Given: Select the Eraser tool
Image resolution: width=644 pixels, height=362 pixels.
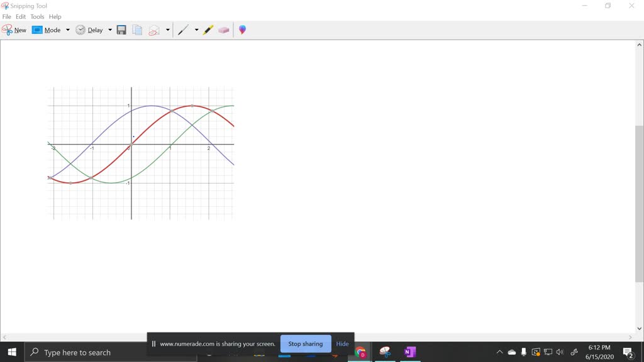Looking at the screenshot, I should [x=224, y=30].
